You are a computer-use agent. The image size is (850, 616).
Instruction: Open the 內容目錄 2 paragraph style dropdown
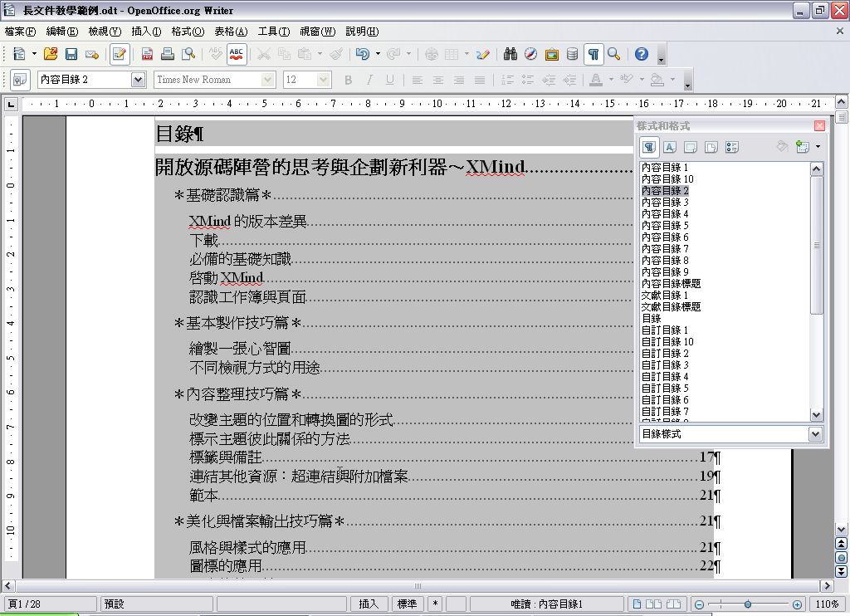[x=139, y=80]
